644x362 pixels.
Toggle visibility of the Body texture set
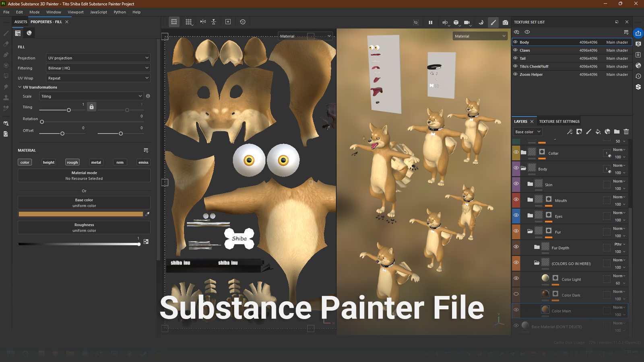click(x=516, y=42)
